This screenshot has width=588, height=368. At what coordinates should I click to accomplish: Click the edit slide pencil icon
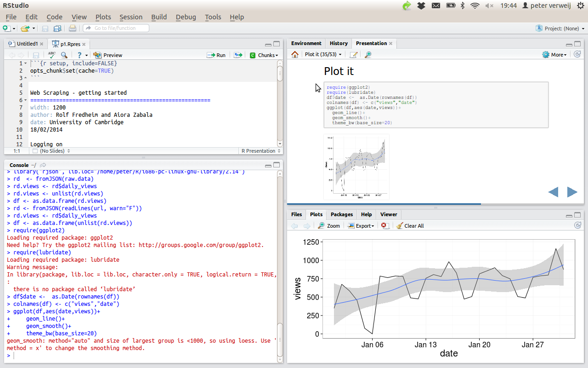pyautogui.click(x=353, y=55)
